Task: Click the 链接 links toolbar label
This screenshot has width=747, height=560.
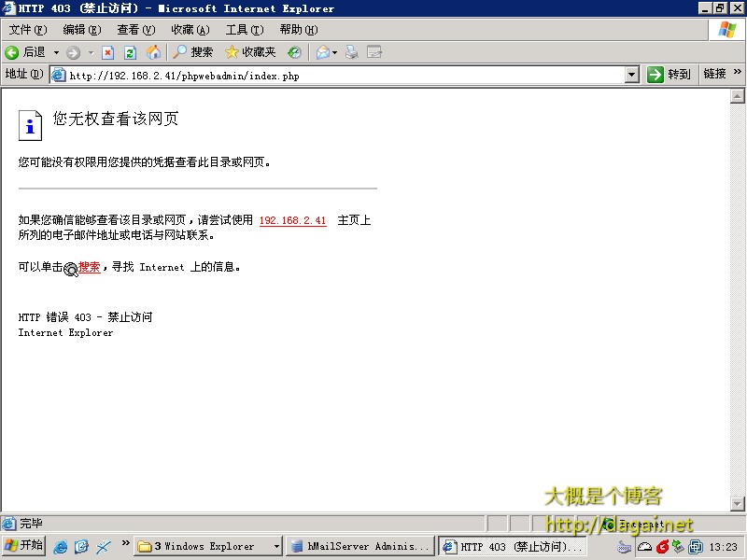Action: click(714, 74)
